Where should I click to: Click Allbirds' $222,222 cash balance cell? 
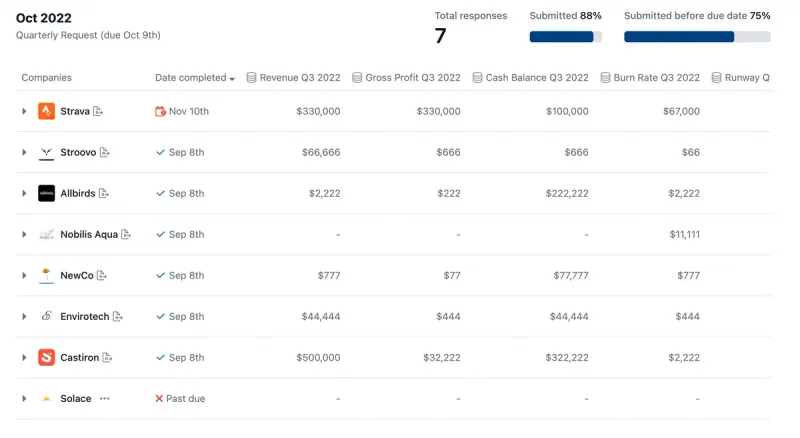[567, 193]
